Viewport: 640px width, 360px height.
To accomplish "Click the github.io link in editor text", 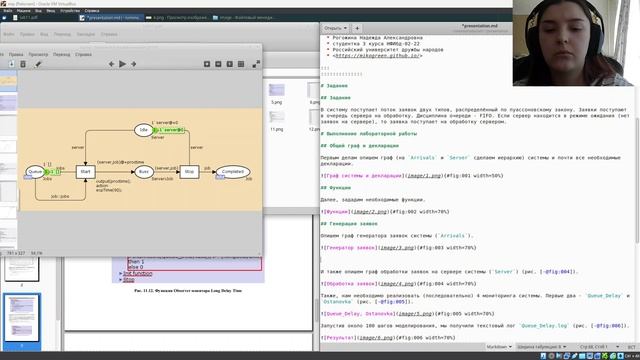I will pyautogui.click(x=377, y=56).
